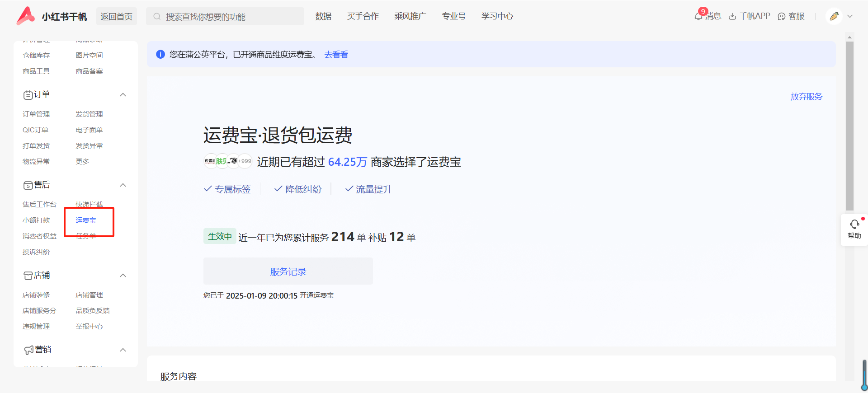Collapse the 订单 sidebar section
The image size is (868, 393).
tap(123, 95)
